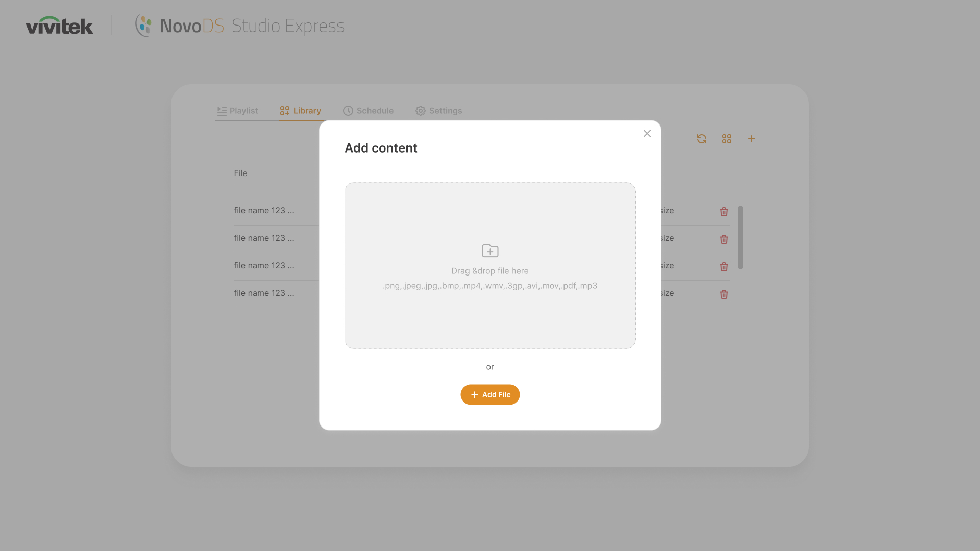
Task: Click the drag and drop file area
Action: [x=490, y=316]
